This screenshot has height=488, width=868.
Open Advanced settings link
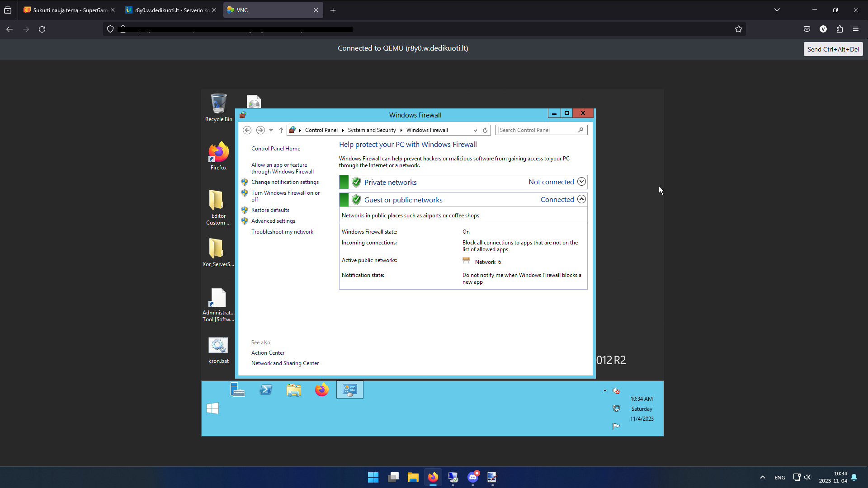273,221
